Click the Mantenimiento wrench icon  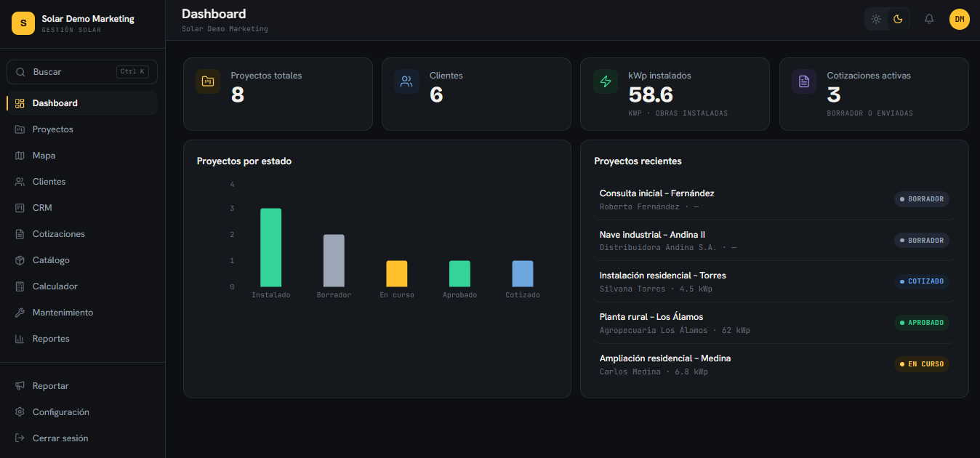coord(20,313)
